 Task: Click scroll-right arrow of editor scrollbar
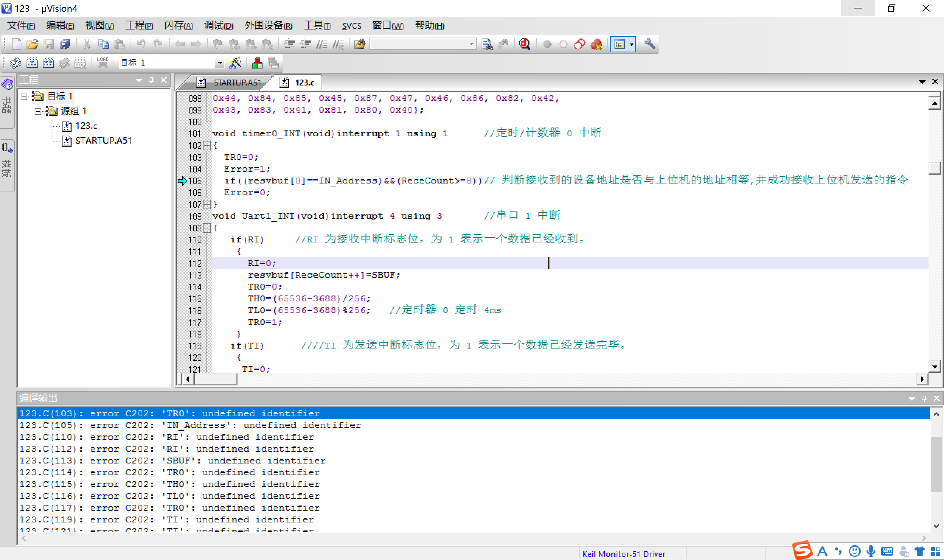922,379
